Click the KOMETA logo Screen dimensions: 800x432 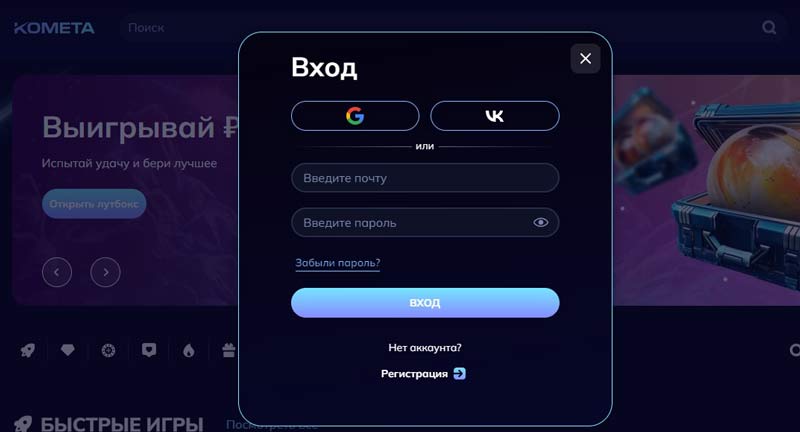pos(54,28)
